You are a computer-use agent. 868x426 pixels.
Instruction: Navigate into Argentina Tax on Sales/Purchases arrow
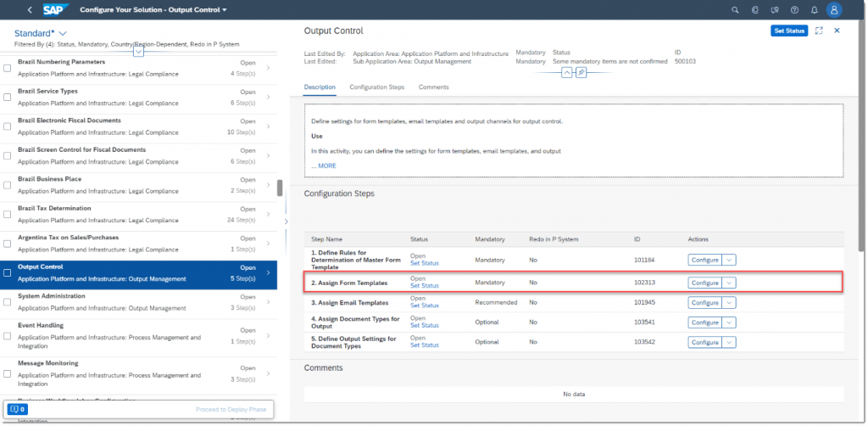click(x=268, y=244)
